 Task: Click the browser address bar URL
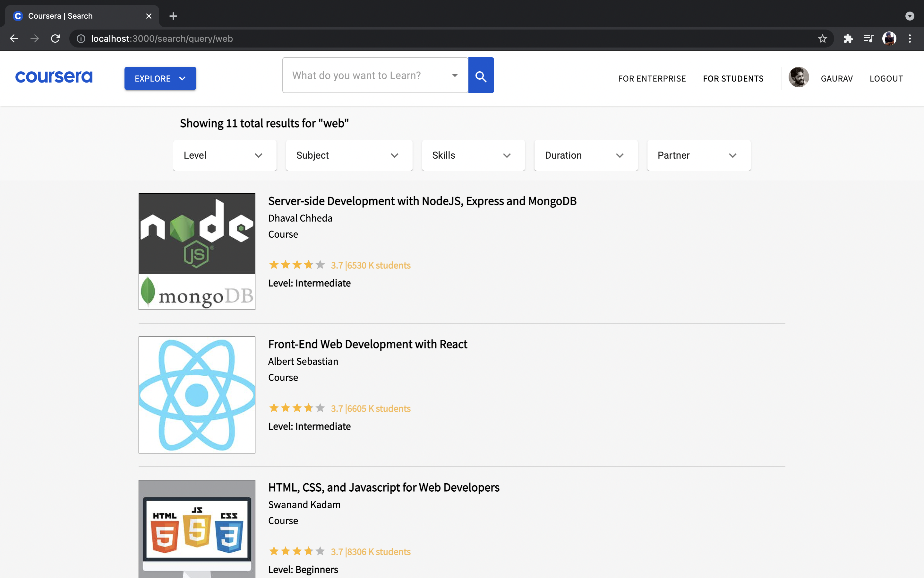[162, 39]
